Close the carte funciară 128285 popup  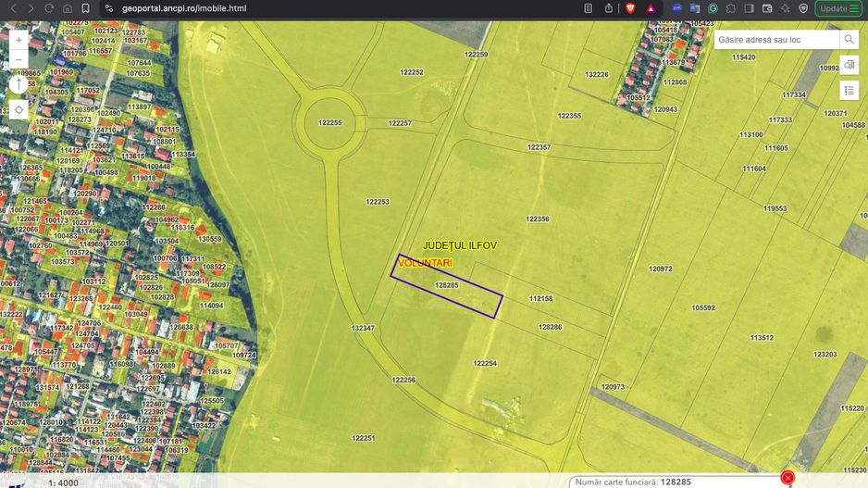click(x=787, y=478)
